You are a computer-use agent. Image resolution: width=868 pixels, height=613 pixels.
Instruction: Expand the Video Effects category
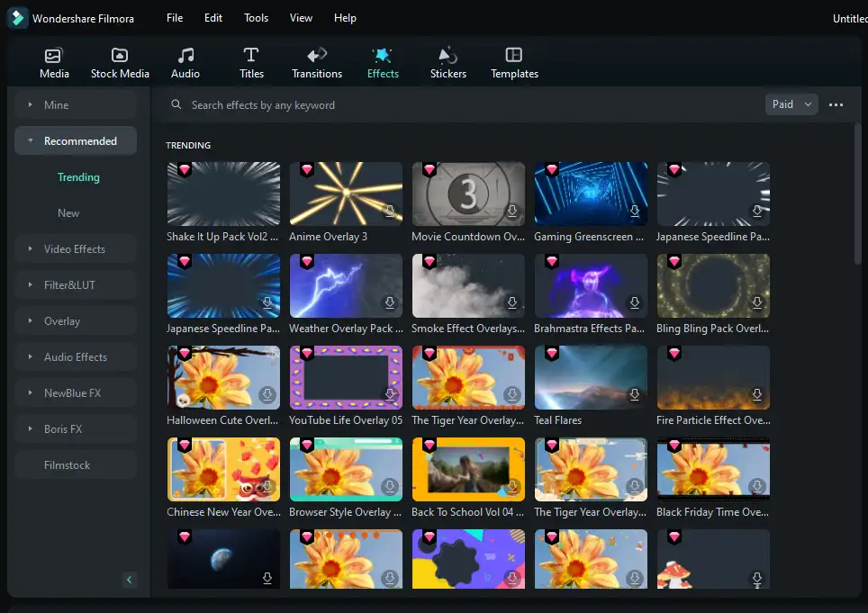coord(75,249)
